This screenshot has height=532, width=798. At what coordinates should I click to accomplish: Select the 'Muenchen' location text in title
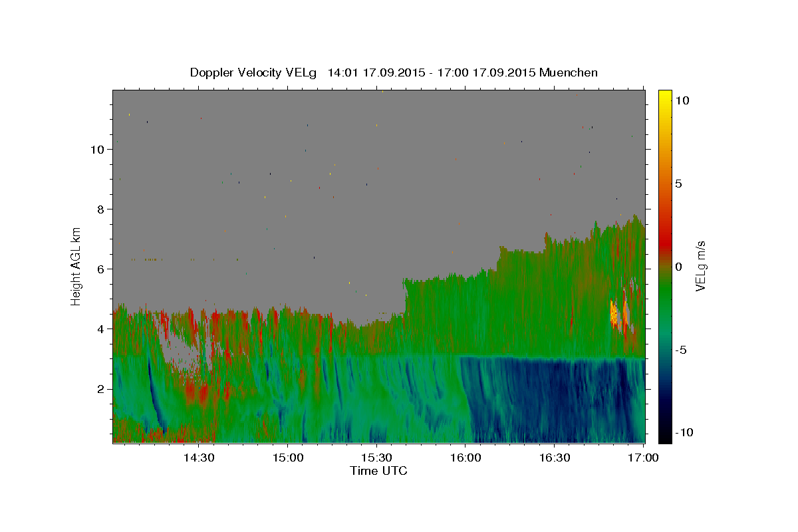click(x=569, y=72)
